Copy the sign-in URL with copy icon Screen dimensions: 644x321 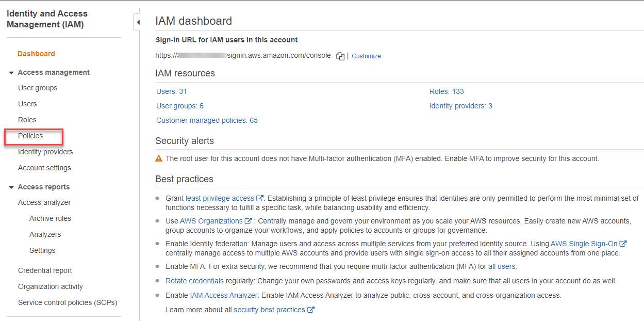[x=340, y=56]
